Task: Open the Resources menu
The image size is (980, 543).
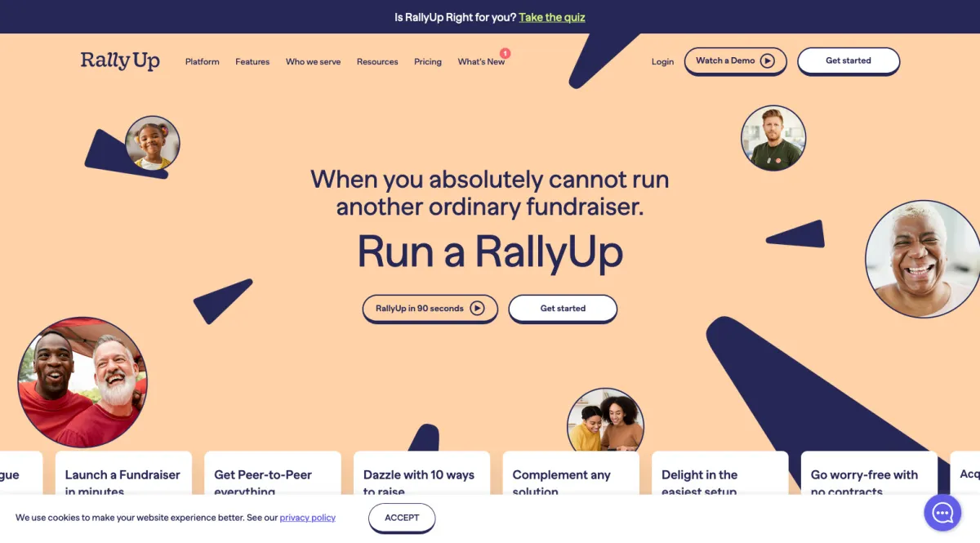Action: pos(377,62)
